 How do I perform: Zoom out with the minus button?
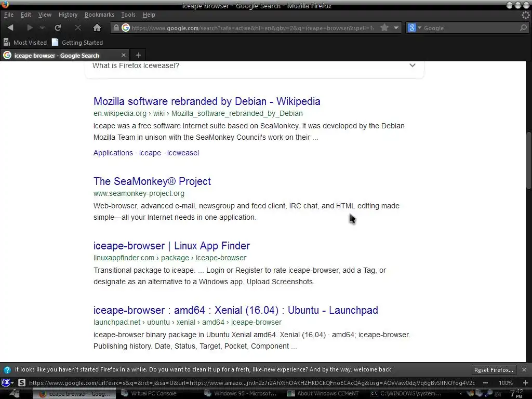click(486, 383)
